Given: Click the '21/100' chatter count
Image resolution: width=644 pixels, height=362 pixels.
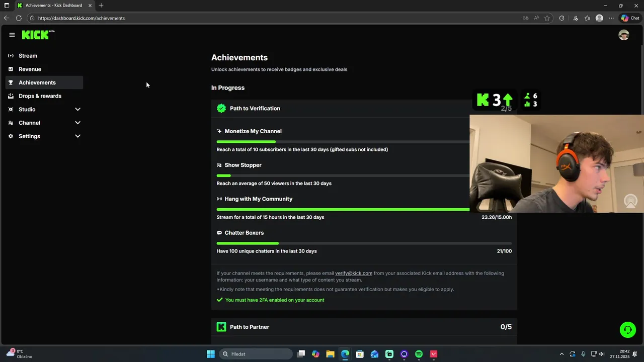Looking at the screenshot, I should coord(504,251).
